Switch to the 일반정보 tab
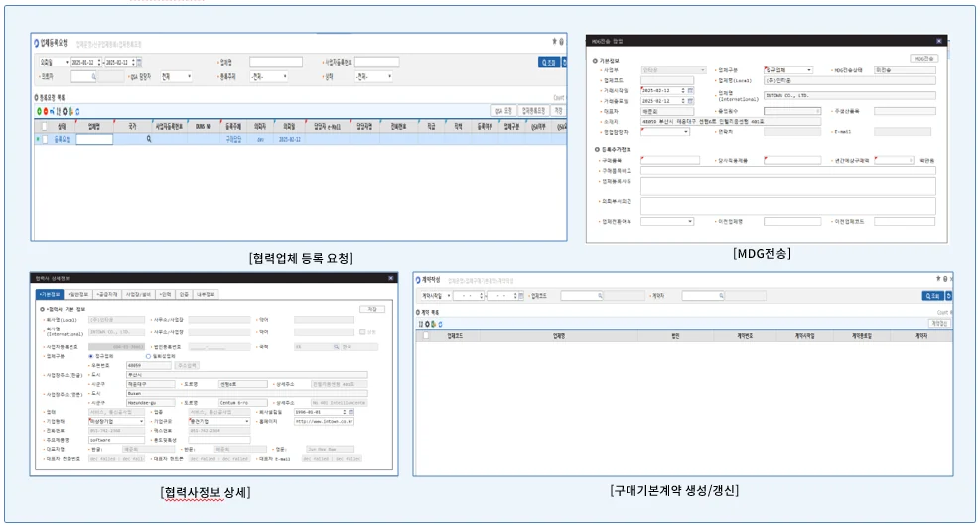980x527 pixels. (x=78, y=294)
